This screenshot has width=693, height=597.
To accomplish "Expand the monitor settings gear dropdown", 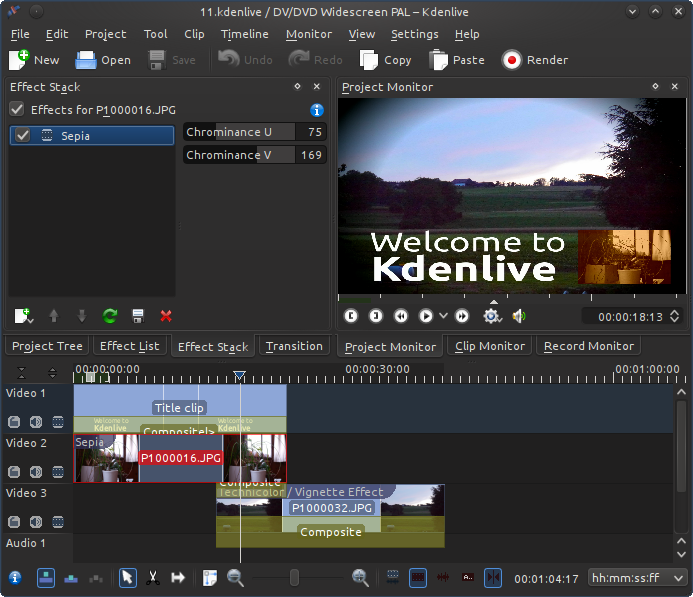I will click(492, 316).
